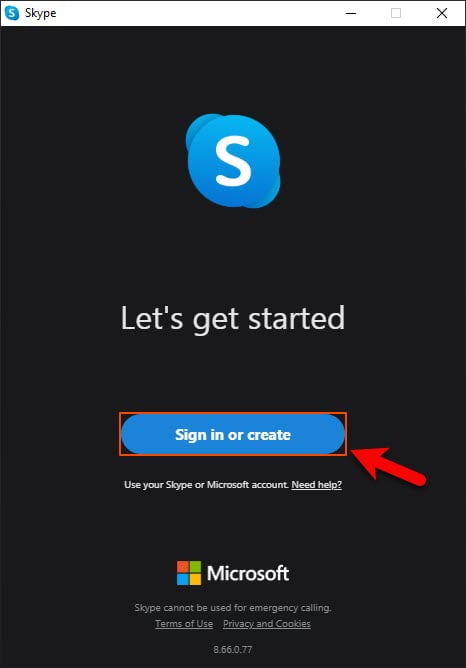This screenshot has width=466, height=668.
Task: Click the large blue Skype logo
Action: click(x=233, y=161)
